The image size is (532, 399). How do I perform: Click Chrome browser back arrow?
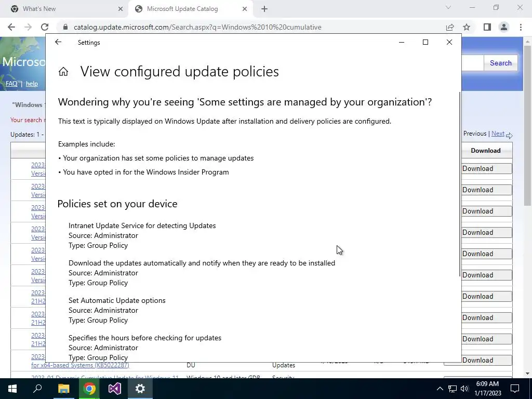tap(11, 27)
